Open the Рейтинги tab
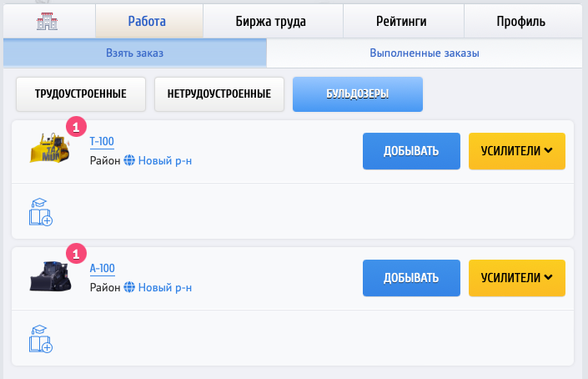 coord(403,22)
